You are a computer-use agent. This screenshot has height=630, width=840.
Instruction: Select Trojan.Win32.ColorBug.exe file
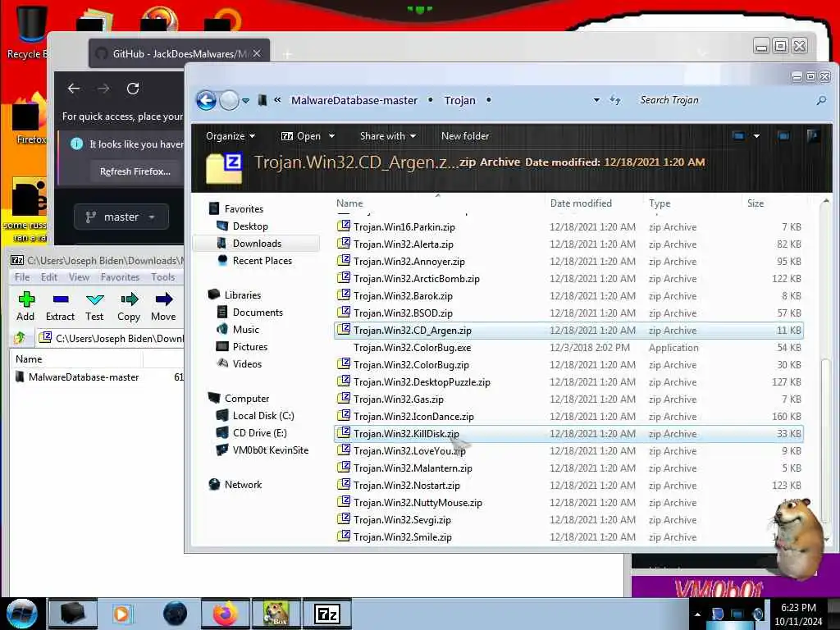pos(568,348)
